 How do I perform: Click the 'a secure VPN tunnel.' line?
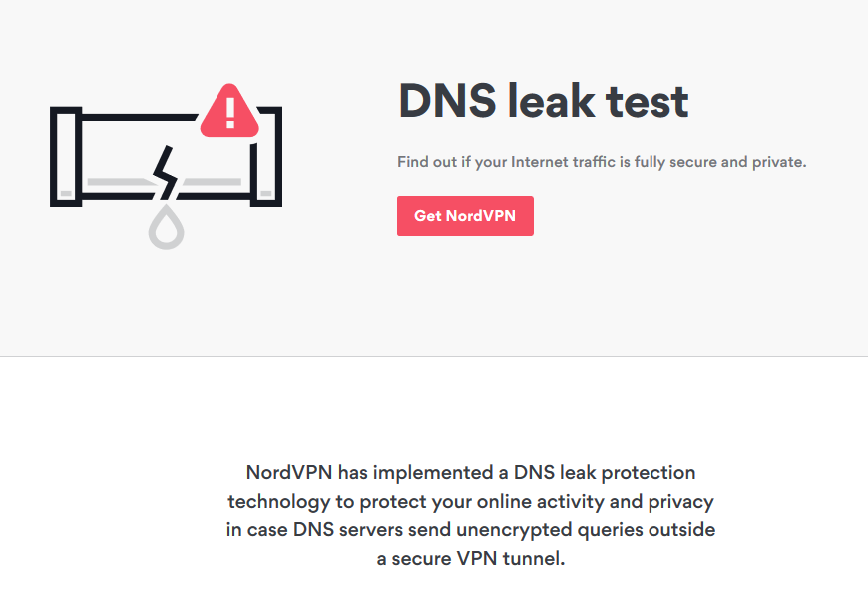point(471,558)
